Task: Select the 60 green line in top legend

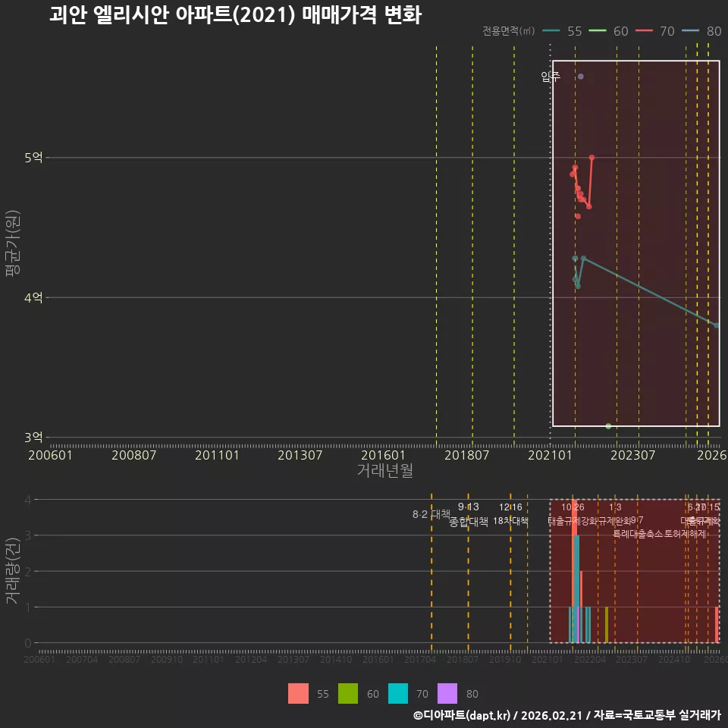Action: click(x=597, y=31)
